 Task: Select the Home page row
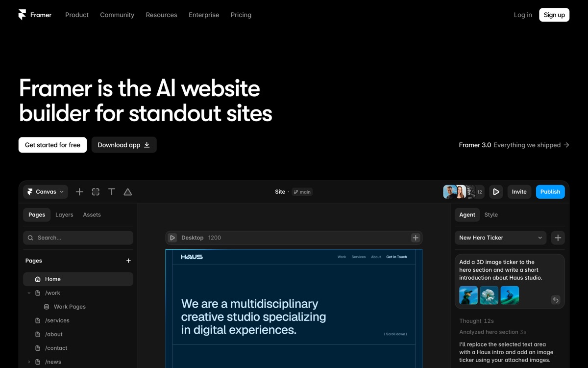click(x=78, y=279)
